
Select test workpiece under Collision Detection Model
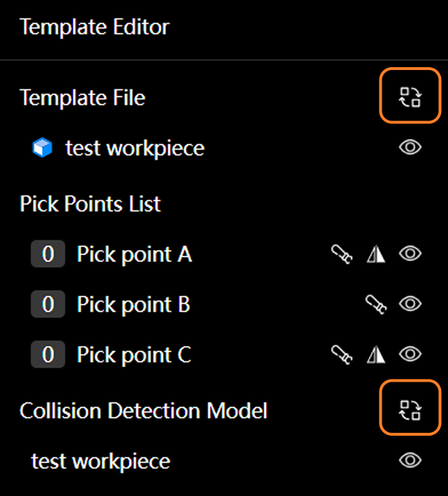click(x=101, y=461)
